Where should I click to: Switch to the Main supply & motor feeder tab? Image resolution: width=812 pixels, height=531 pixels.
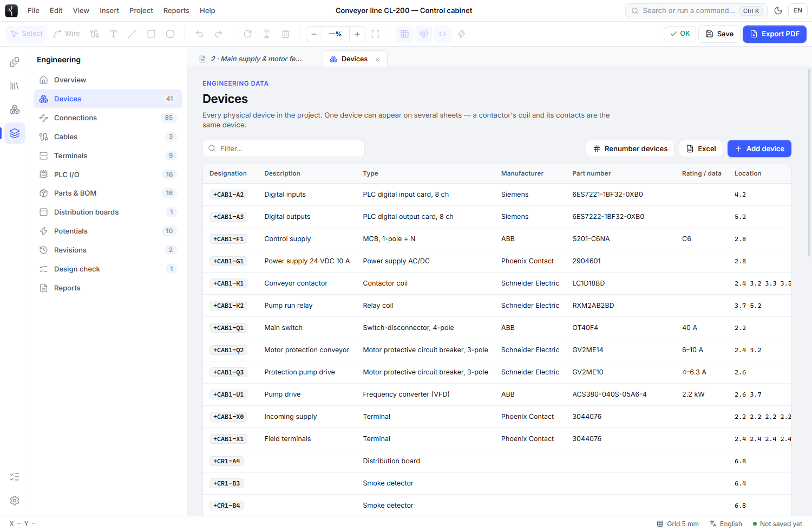(x=256, y=59)
